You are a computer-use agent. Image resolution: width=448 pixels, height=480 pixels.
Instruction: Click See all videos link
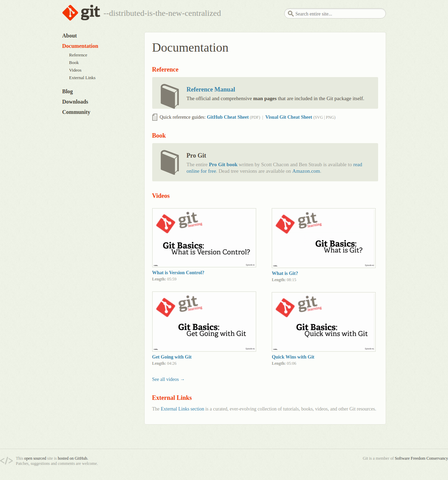pos(168,380)
